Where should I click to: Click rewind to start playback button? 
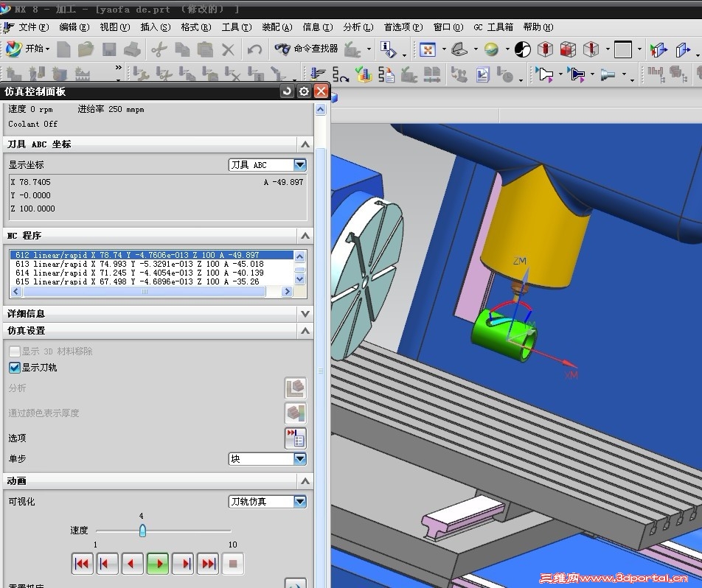click(x=83, y=564)
